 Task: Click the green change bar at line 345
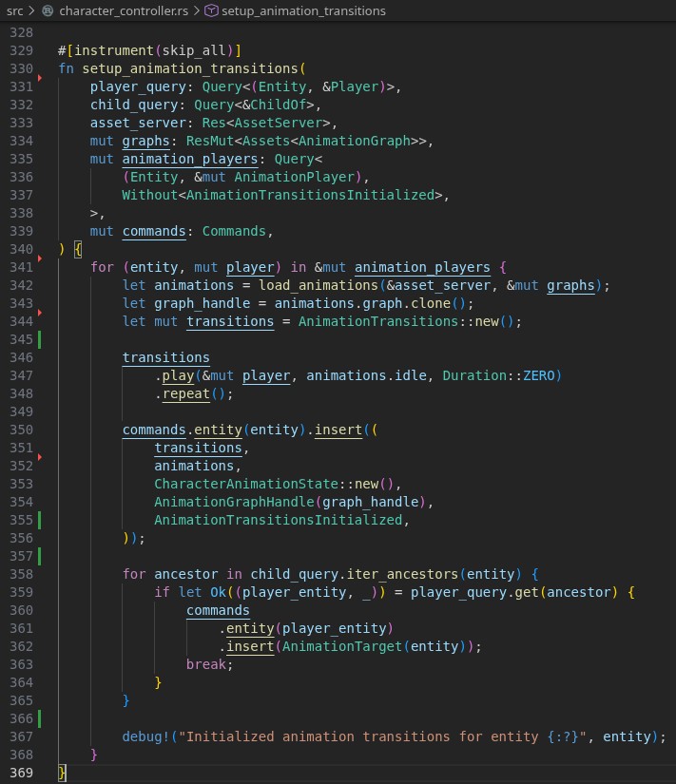(40, 339)
